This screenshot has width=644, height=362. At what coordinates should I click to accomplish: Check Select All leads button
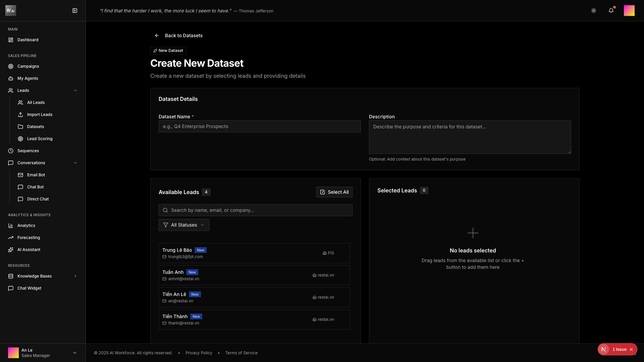(334, 192)
